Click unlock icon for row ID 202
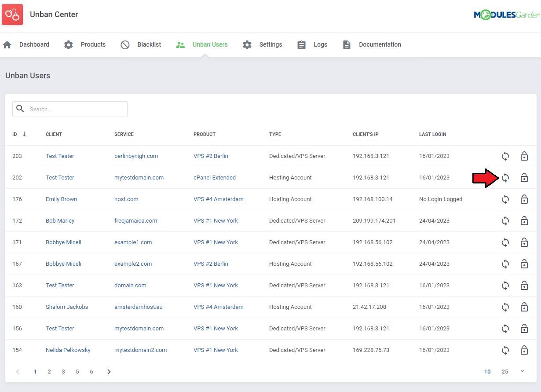The height and width of the screenshot is (392, 541). [x=524, y=177]
